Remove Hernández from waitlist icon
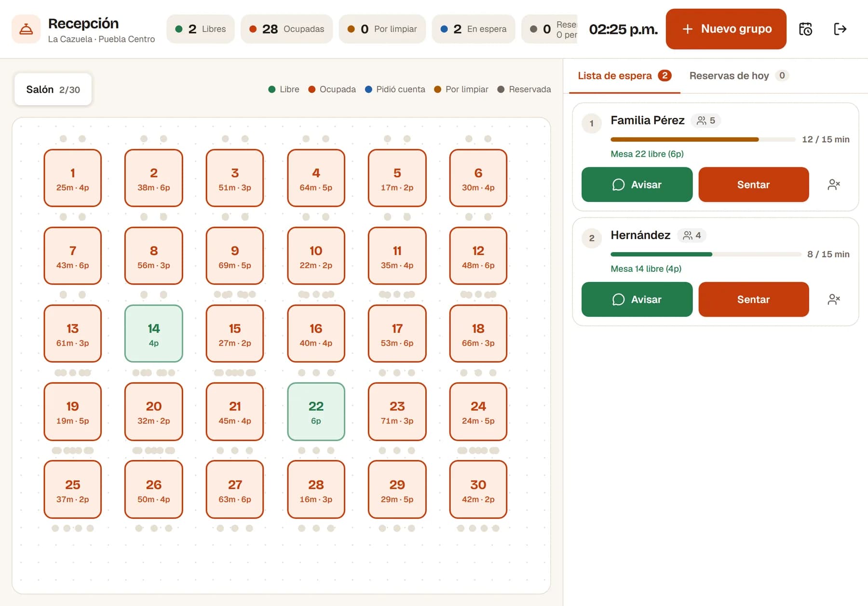Screen dimensions: 868x606 pos(834,299)
